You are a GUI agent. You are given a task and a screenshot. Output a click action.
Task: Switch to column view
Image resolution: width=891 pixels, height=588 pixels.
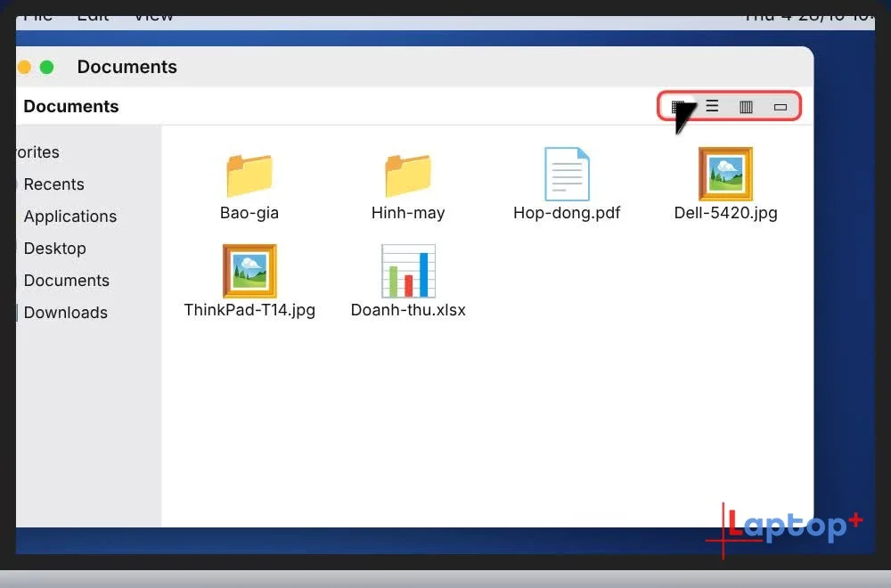click(746, 106)
